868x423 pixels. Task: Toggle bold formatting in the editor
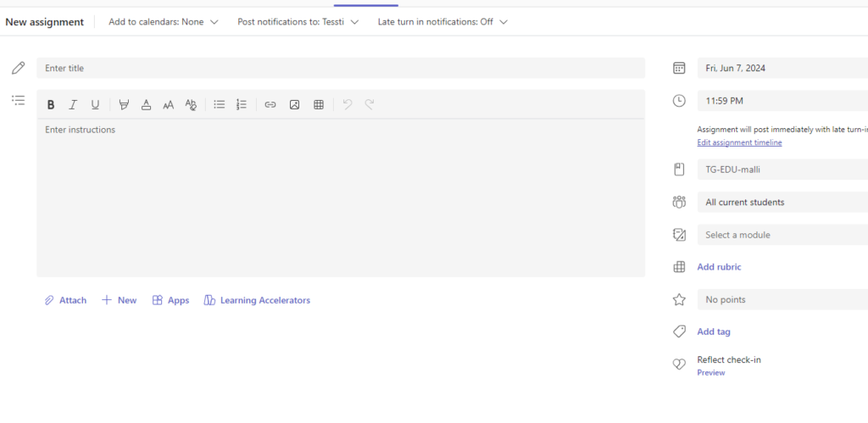[51, 105]
